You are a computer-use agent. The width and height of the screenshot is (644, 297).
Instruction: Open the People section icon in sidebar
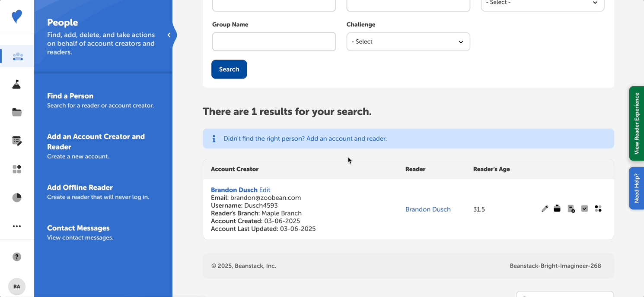click(x=17, y=56)
